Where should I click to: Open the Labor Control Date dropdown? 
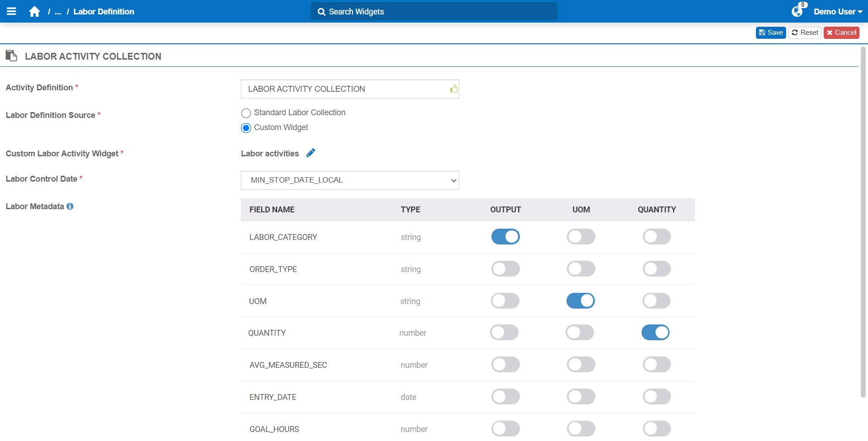click(x=350, y=180)
